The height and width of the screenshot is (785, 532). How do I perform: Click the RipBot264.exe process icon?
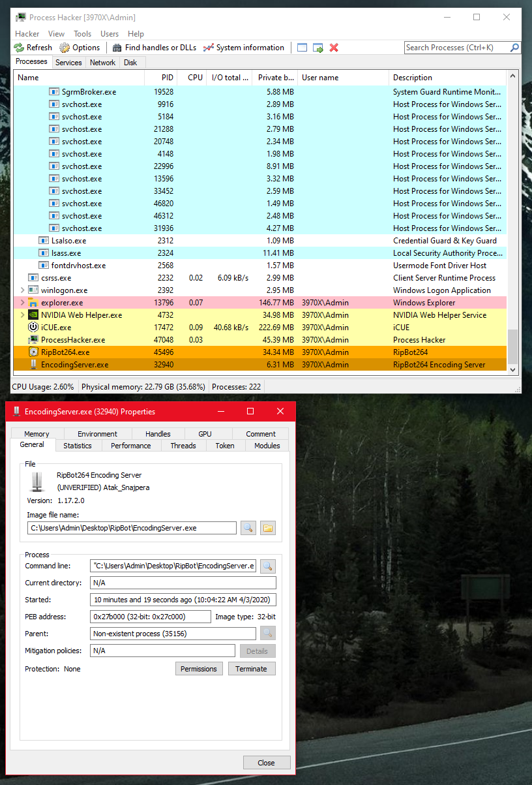(x=33, y=352)
